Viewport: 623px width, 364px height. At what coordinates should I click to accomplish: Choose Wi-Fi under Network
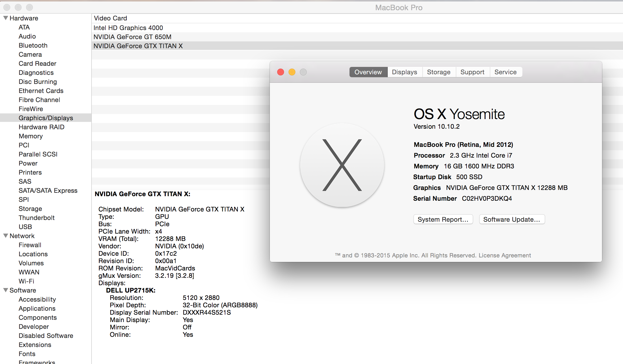point(26,281)
